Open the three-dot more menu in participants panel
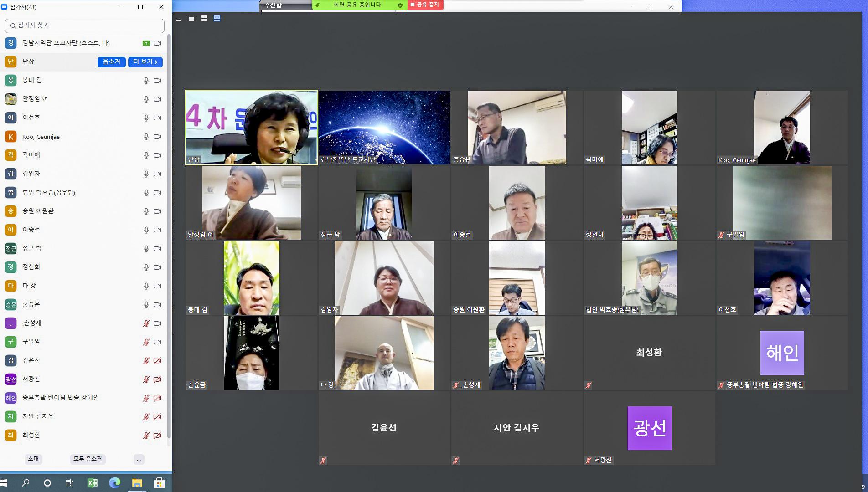The height and width of the screenshot is (492, 868). (139, 459)
